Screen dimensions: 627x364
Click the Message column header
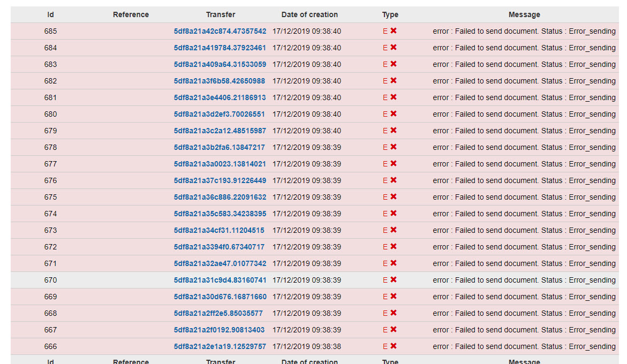pyautogui.click(x=524, y=14)
